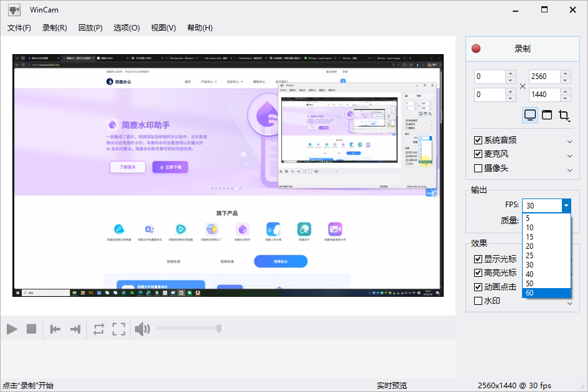The width and height of the screenshot is (588, 392).
Task: Open the 文件(F) menu
Action: click(x=19, y=28)
